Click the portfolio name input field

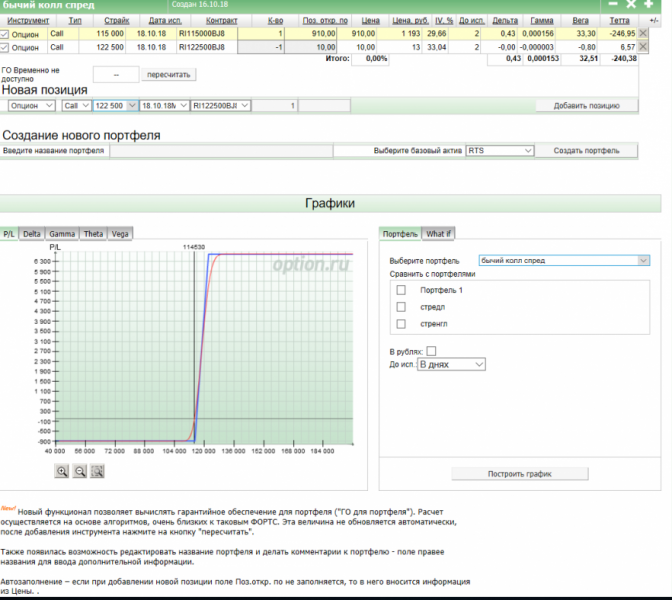[x=220, y=150]
